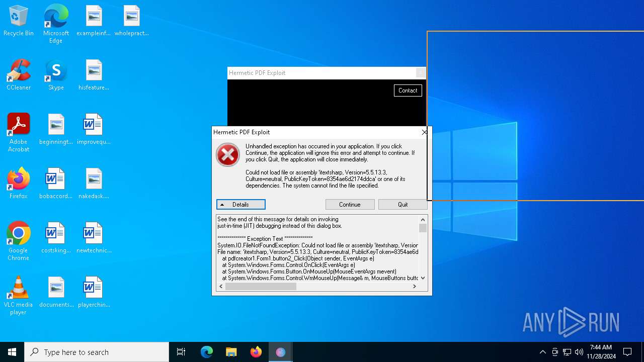
Task: Click the meet now tray icon
Action: (555, 352)
